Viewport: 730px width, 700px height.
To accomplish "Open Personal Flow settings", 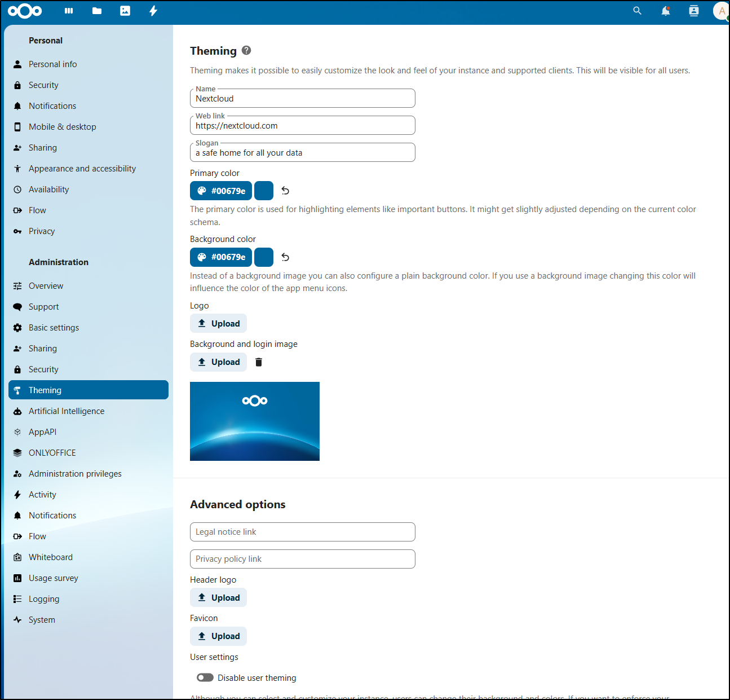I will [x=89, y=210].
